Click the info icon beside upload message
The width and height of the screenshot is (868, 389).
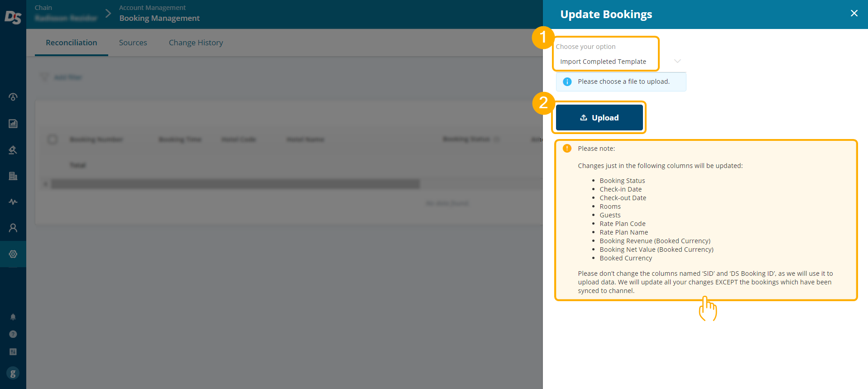pos(567,82)
